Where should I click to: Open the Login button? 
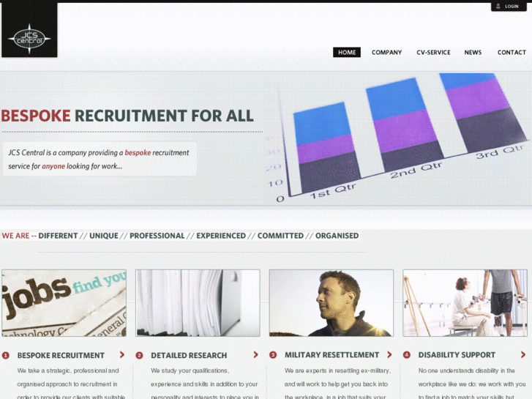[509, 7]
